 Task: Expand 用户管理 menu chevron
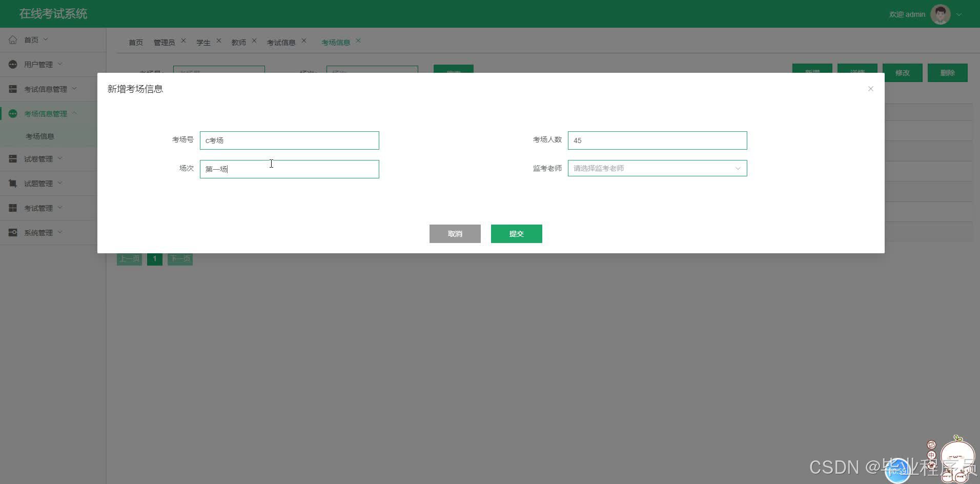pos(60,64)
